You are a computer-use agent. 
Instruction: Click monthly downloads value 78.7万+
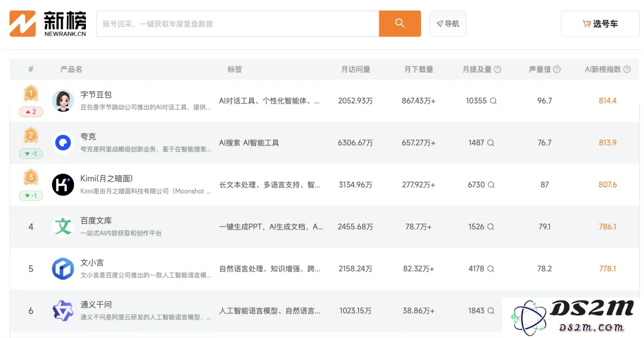click(x=419, y=227)
